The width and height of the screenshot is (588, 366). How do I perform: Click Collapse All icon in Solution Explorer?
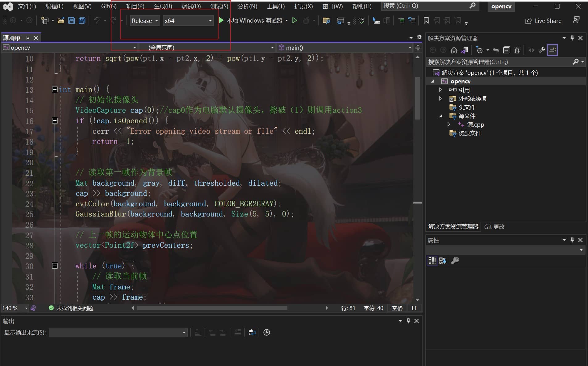point(507,50)
